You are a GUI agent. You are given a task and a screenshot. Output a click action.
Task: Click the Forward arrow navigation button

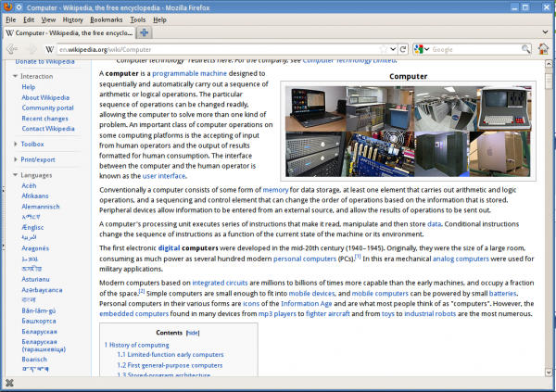(32, 49)
